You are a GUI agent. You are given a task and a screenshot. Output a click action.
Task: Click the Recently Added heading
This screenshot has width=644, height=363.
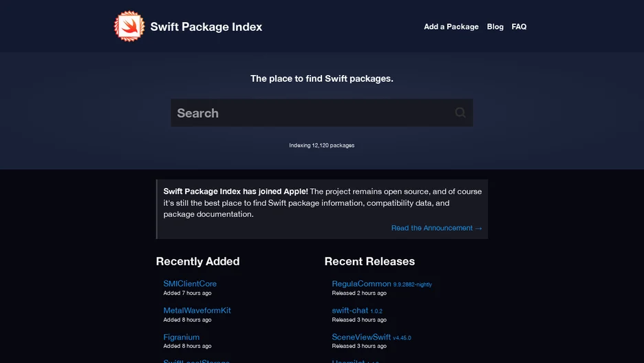197,262
